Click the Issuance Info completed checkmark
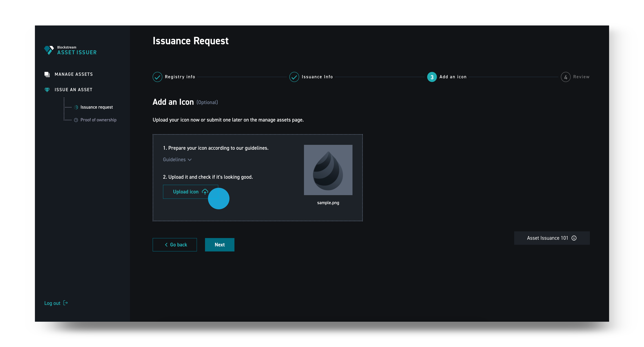Viewport: 644px width, 347px height. click(294, 77)
